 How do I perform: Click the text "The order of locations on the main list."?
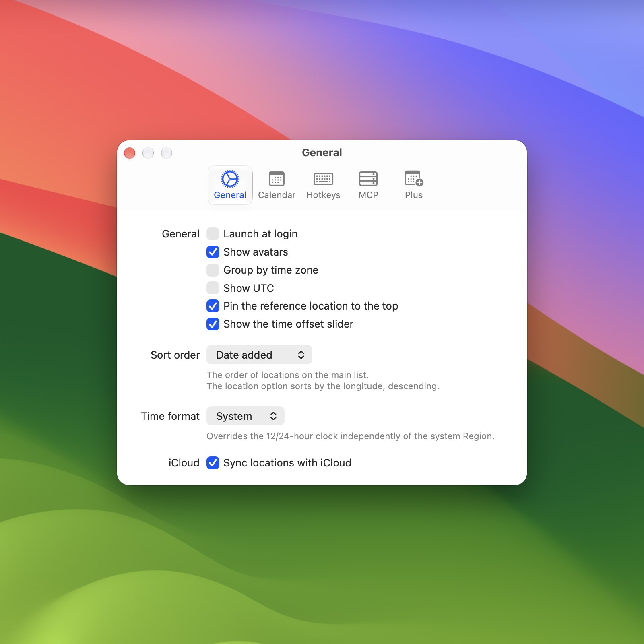(x=287, y=375)
